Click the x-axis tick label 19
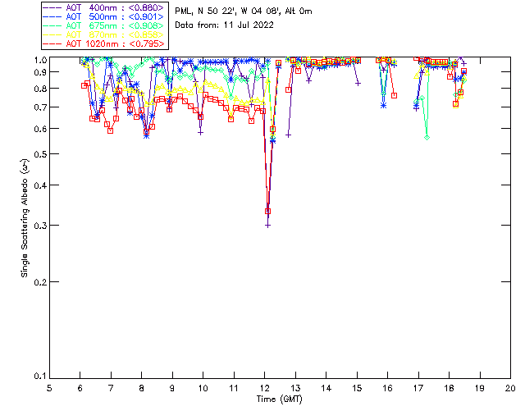Screen dimensions: 525x420 [480, 389]
